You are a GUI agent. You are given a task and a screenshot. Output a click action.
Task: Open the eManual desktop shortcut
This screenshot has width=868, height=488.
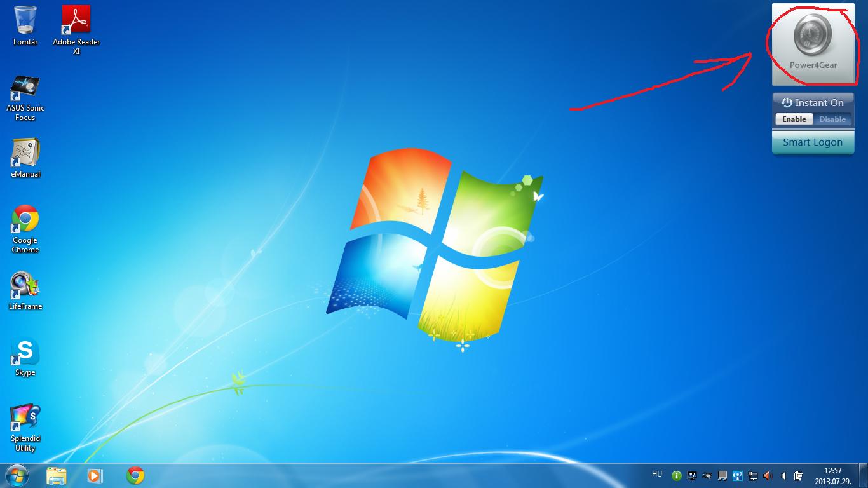[x=25, y=158]
